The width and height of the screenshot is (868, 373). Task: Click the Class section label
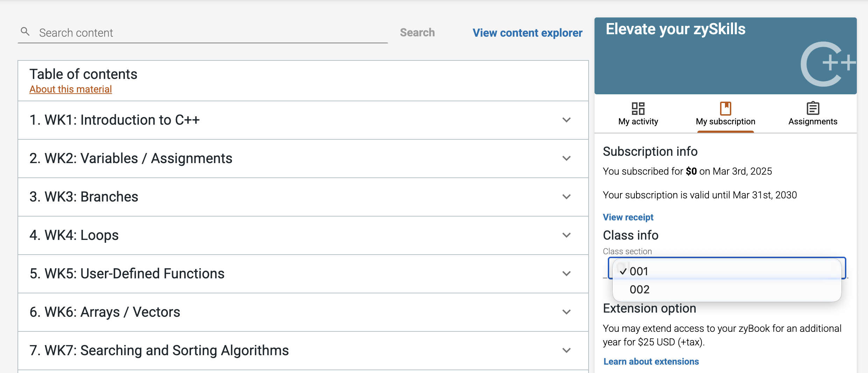pos(627,251)
